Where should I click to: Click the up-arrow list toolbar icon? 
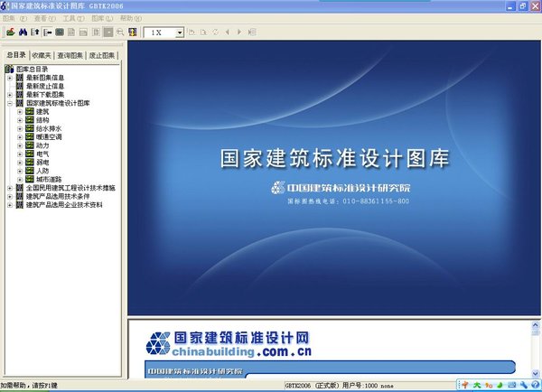pos(35,33)
